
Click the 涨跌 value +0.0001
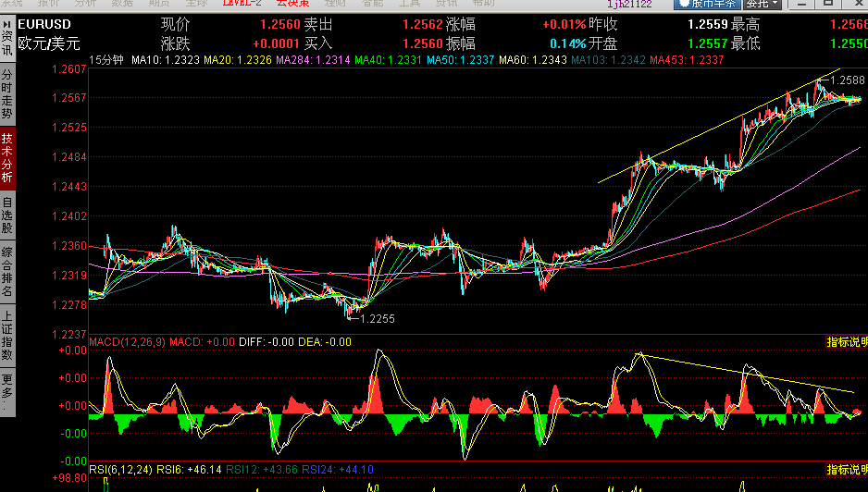click(276, 43)
